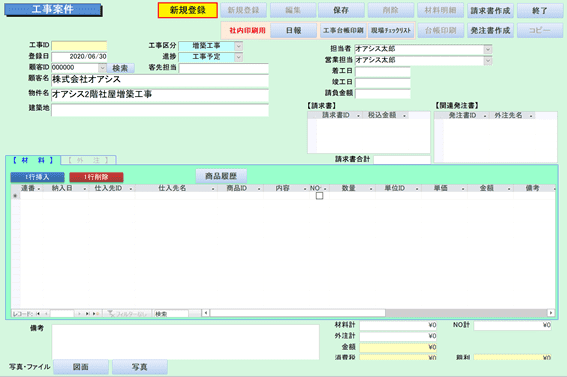Expand the 顧客ID combo box

point(102,68)
